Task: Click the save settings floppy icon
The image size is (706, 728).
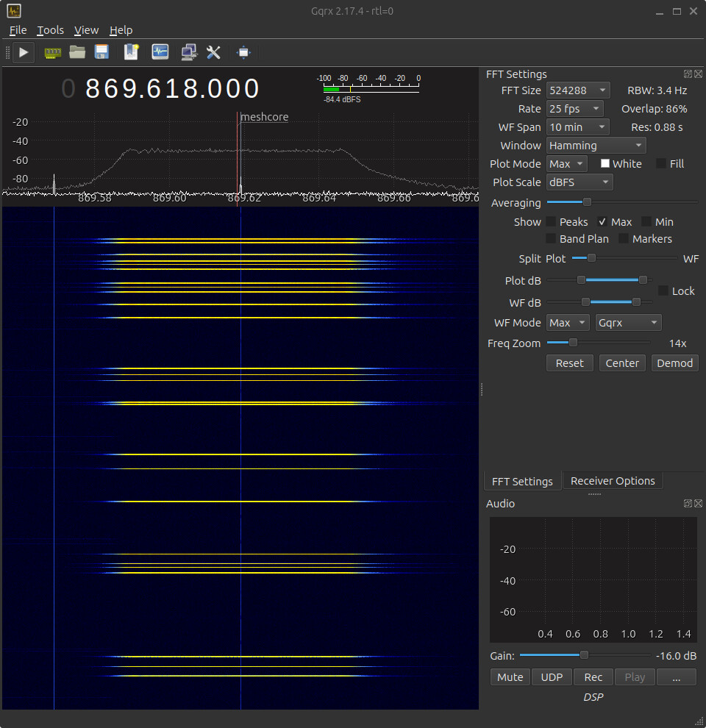Action: tap(101, 52)
